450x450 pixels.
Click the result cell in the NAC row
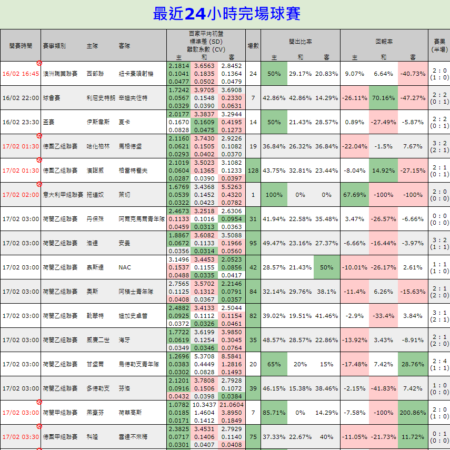pyautogui.click(x=440, y=268)
